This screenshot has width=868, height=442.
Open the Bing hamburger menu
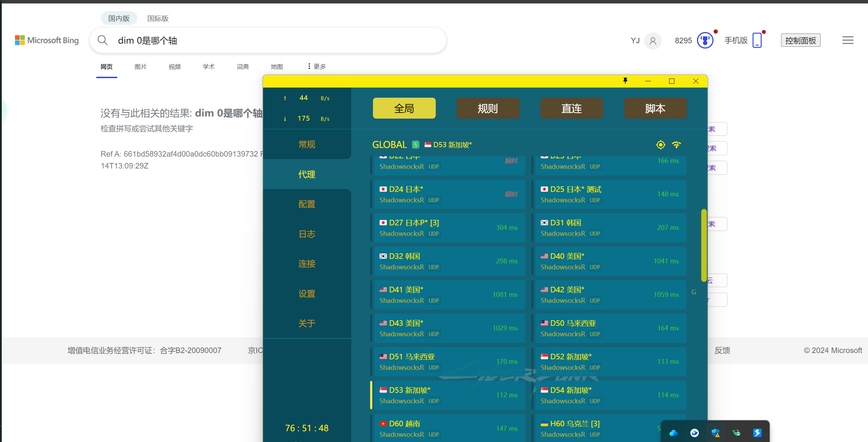tap(848, 40)
